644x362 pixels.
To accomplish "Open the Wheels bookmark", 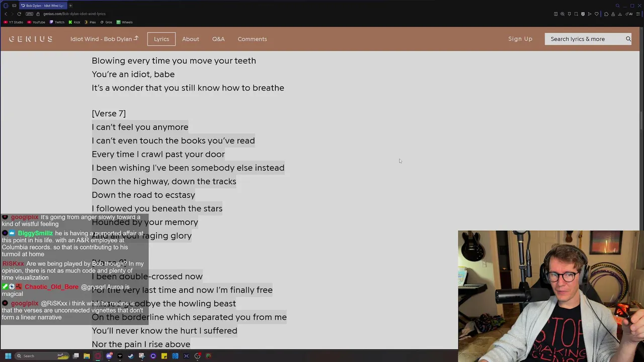I will [124, 22].
